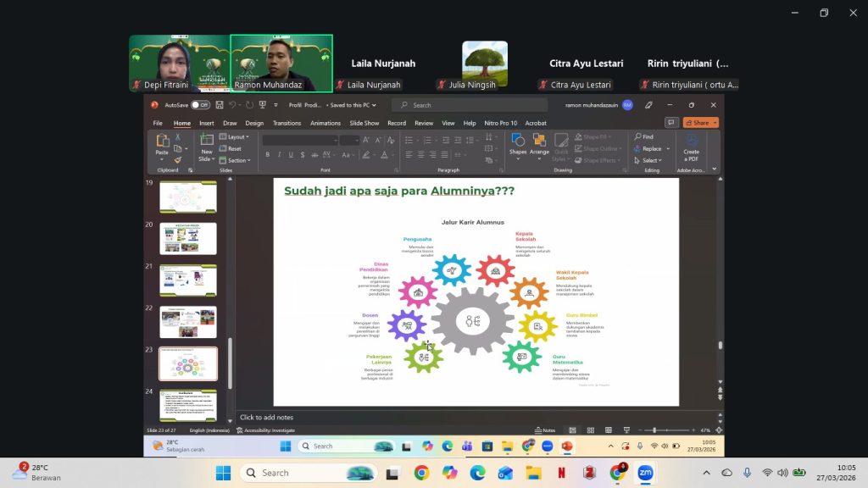The image size is (868, 488).
Task: Click the Share button
Action: [x=701, y=123]
